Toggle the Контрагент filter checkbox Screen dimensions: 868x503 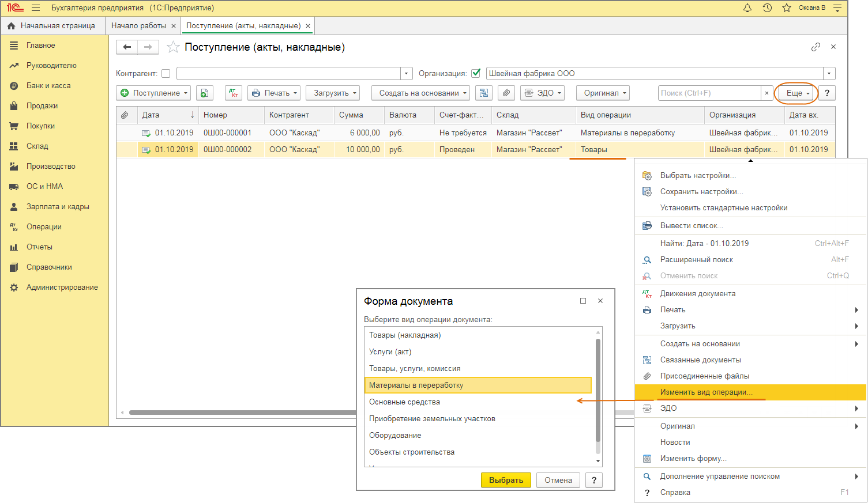coord(166,73)
